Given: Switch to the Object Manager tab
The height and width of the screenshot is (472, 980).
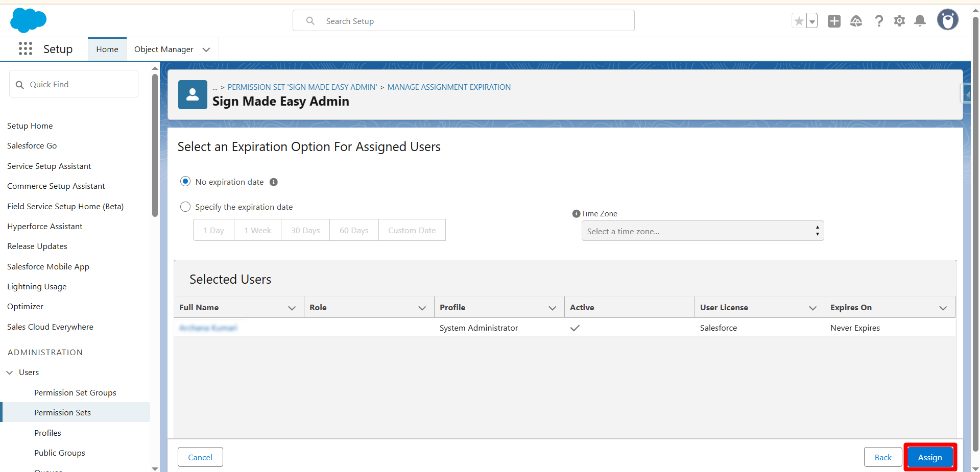Looking at the screenshot, I should 164,49.
